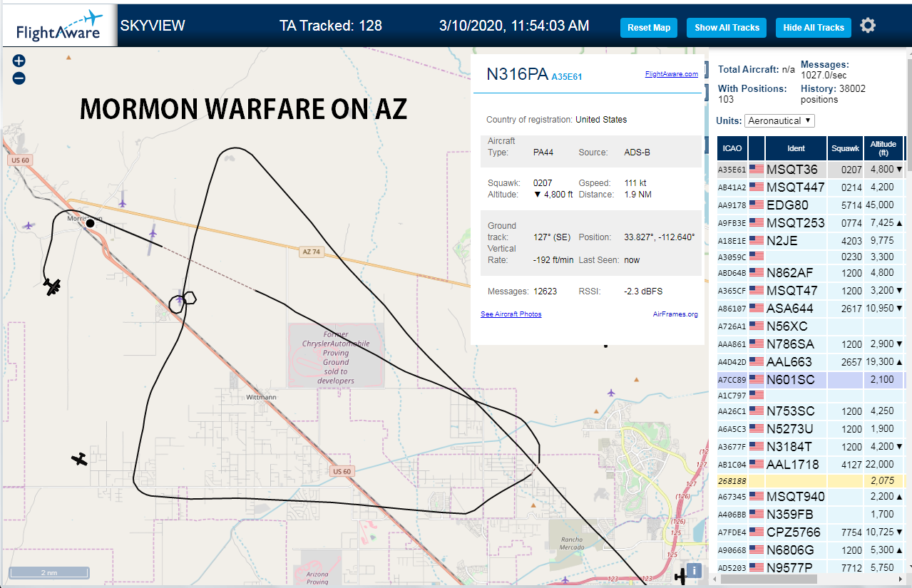Select the N786SA aircraft row
The height and width of the screenshot is (588, 912).
tap(811, 344)
